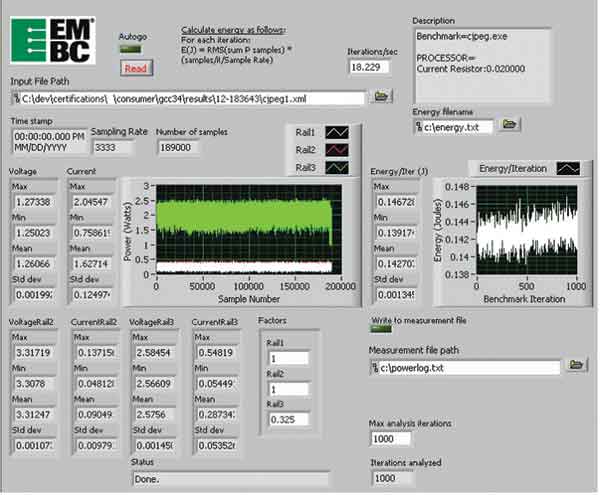Click the Energy per Benchmark Iteration graph
Image resolution: width=600 pixels, height=495 pixels.
click(527, 230)
